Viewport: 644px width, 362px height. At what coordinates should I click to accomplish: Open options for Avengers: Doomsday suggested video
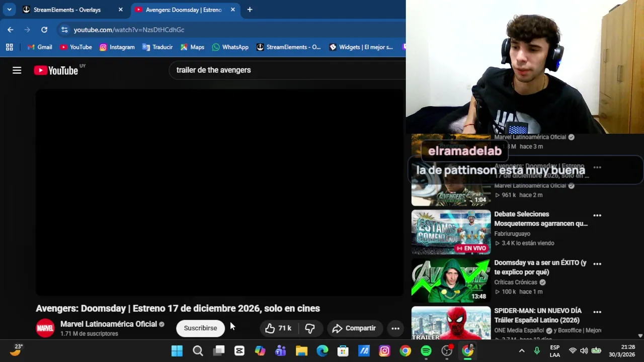(597, 167)
